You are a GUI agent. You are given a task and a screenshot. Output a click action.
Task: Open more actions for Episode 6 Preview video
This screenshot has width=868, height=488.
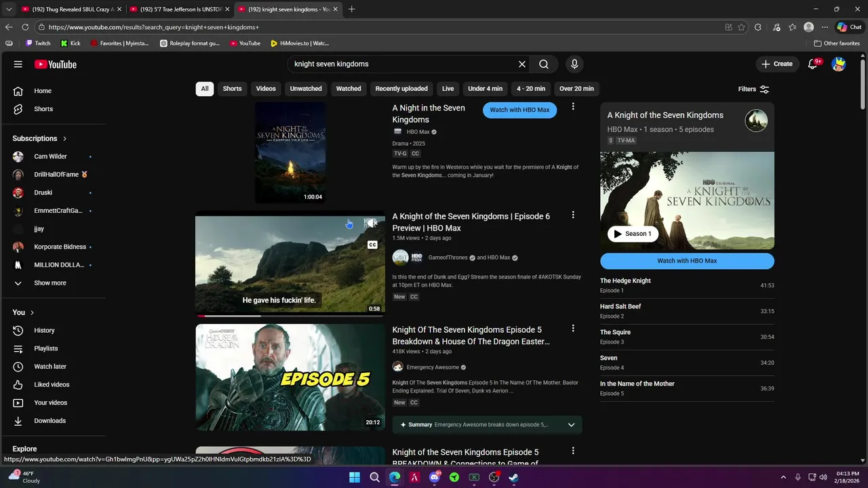click(573, 215)
